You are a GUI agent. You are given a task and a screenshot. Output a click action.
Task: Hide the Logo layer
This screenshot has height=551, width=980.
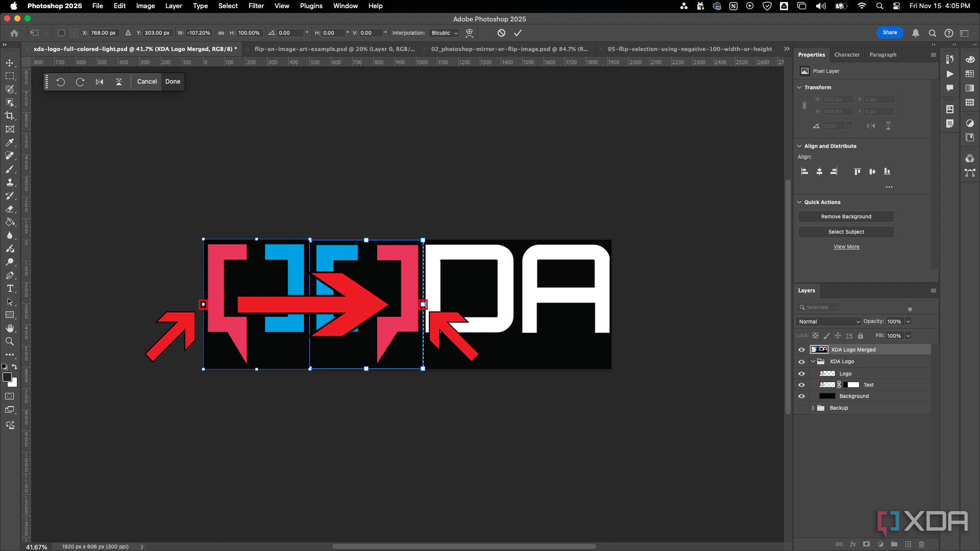click(x=801, y=374)
